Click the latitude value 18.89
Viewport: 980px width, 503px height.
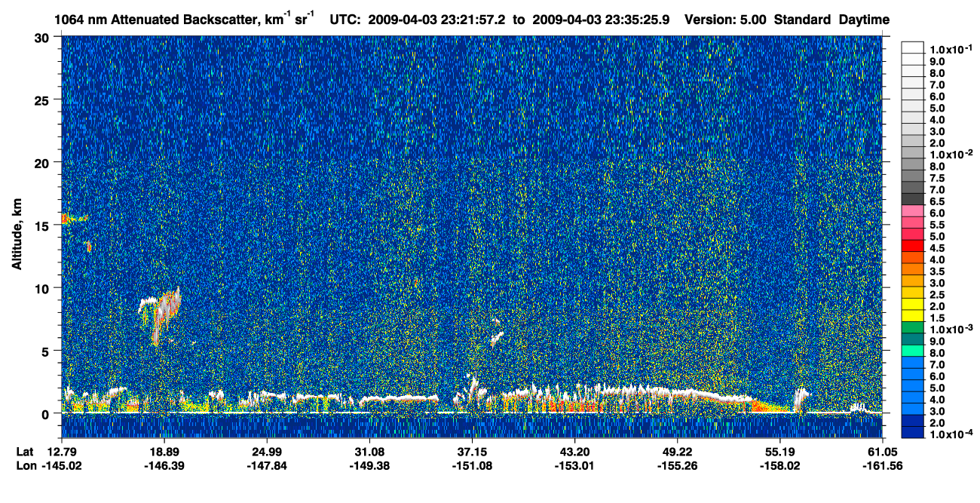pos(164,452)
